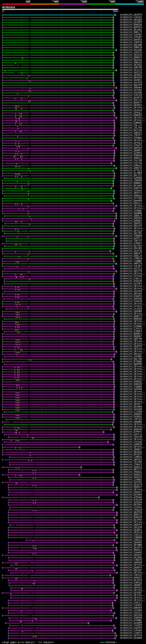This screenshot has height=644, width=146.
Task: Click the cyan ~100% identity legend segment
Action: (x=130, y=4)
